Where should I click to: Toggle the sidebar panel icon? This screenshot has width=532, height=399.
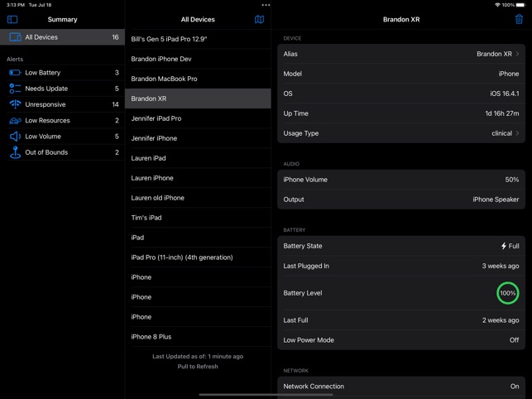click(x=12, y=19)
